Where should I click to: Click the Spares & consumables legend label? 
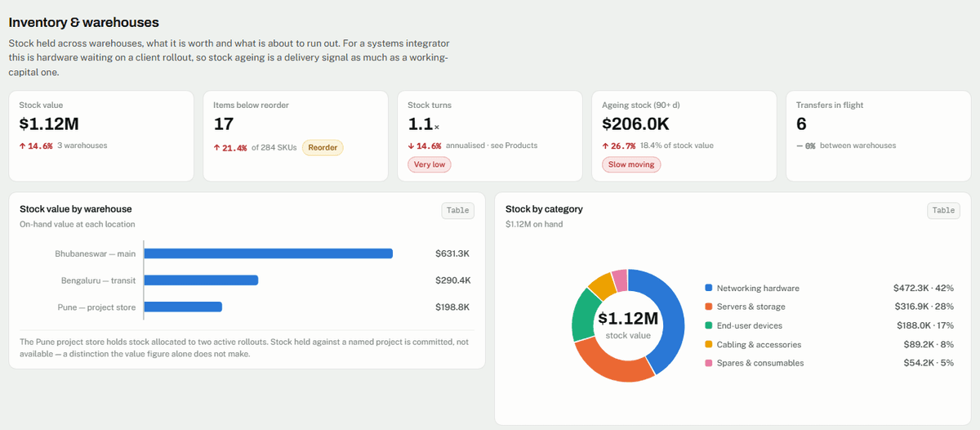[760, 363]
